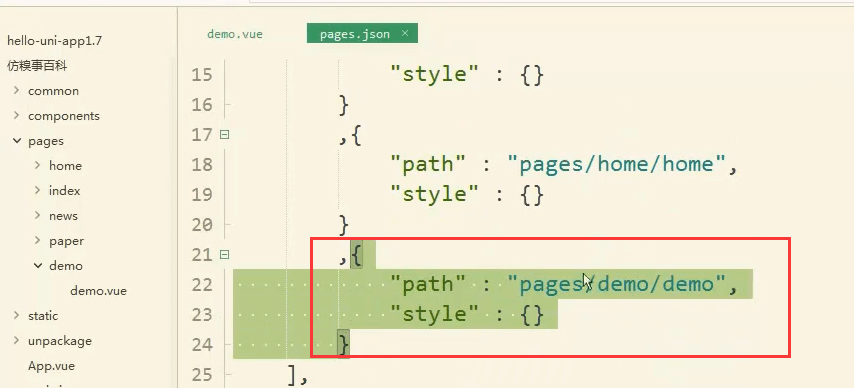Expand the static folder chevron
Screen dimensions: 854x388
click(x=17, y=316)
